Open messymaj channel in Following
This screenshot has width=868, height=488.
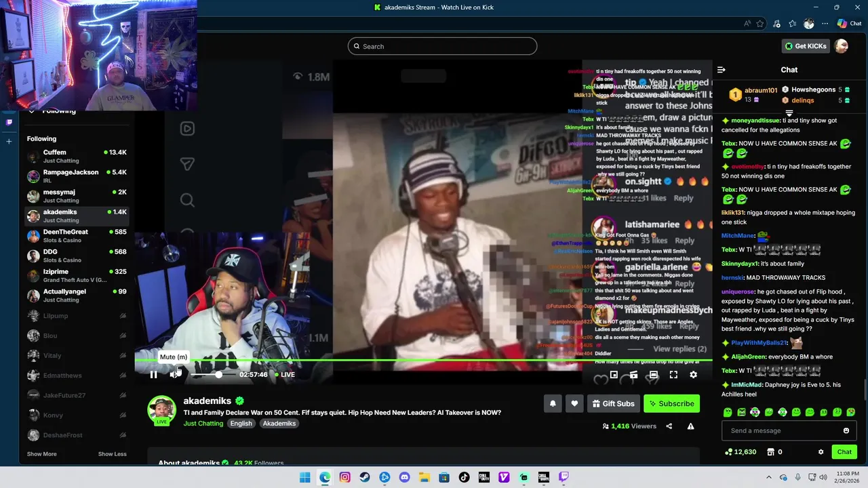pos(77,196)
